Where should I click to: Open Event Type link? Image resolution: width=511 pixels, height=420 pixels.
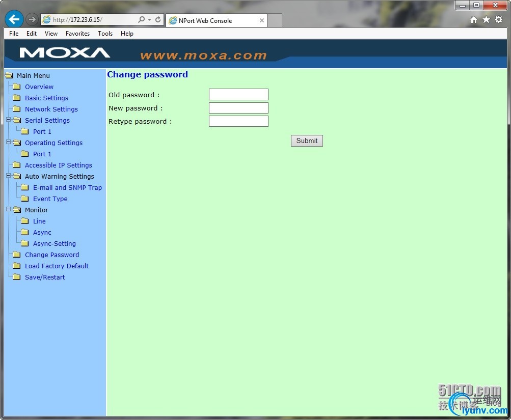(50, 199)
